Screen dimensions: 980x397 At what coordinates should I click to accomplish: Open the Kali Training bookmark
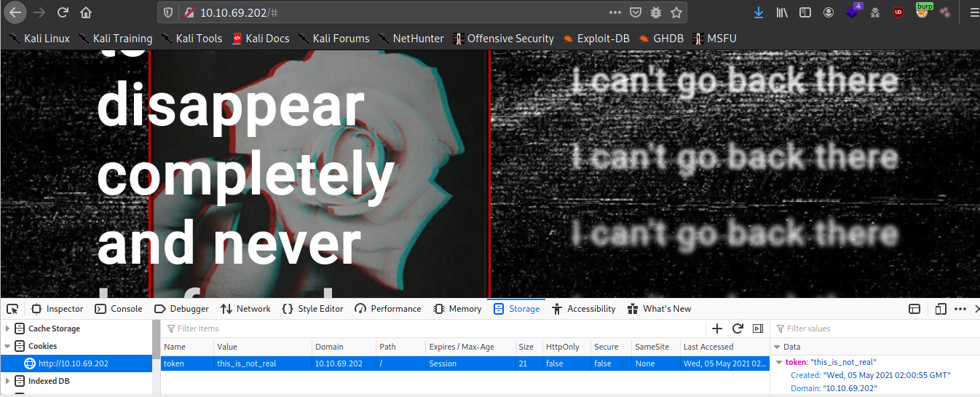click(116, 38)
